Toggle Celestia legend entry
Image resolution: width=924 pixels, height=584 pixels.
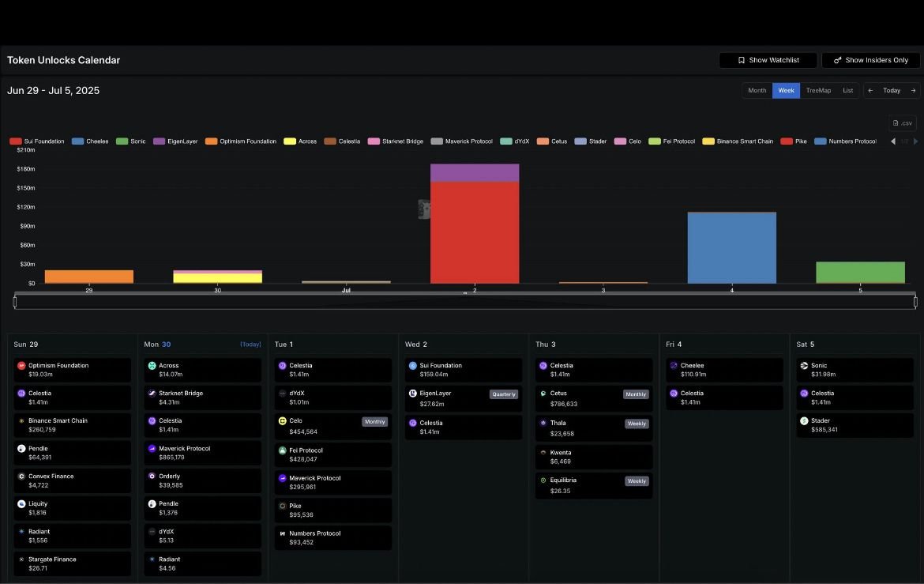(343, 141)
